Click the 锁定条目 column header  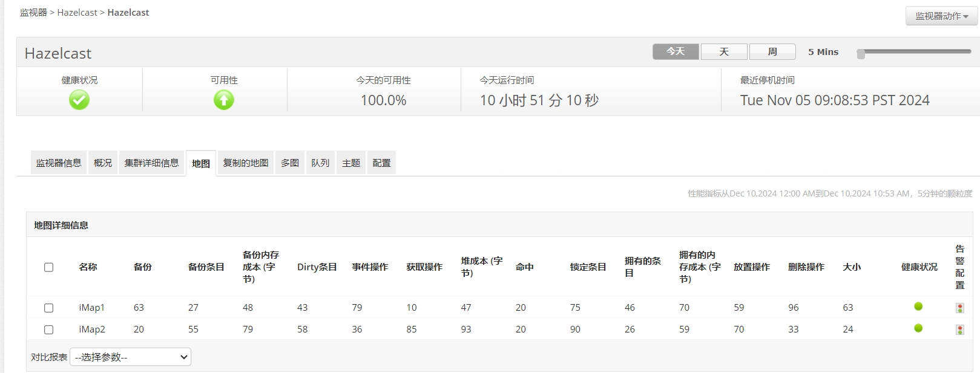click(x=588, y=267)
